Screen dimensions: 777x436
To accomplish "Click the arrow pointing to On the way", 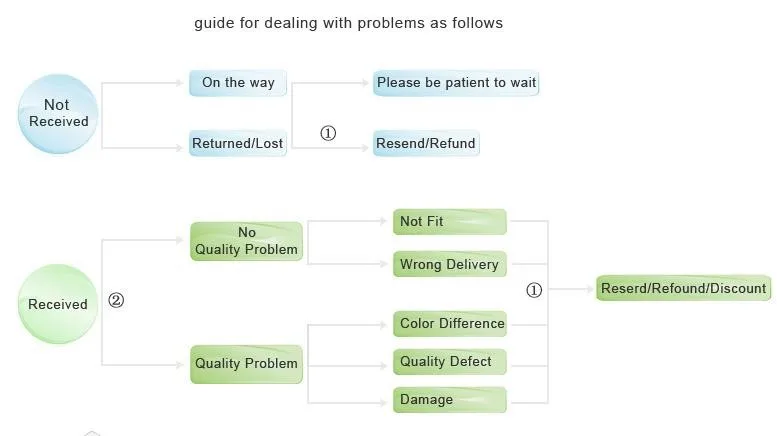I will [143, 83].
